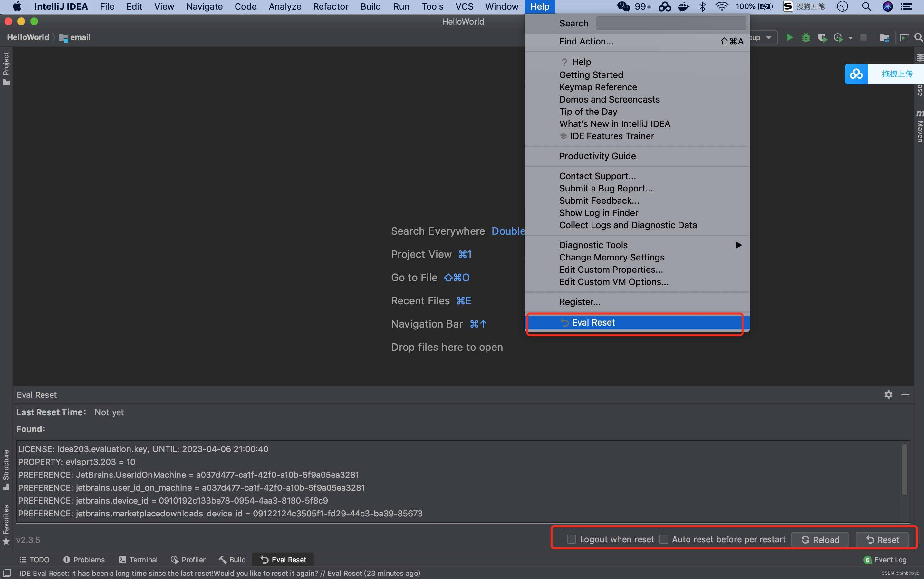Select the Eval Reset bottom tab

[283, 559]
